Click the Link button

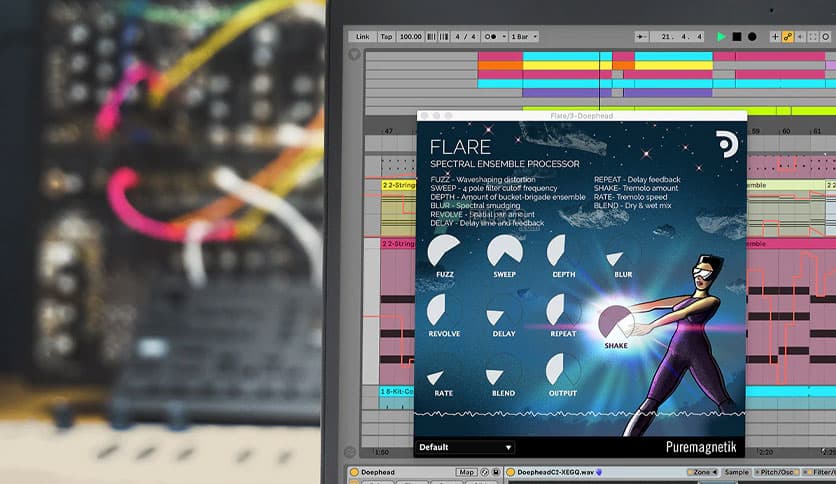(x=363, y=37)
